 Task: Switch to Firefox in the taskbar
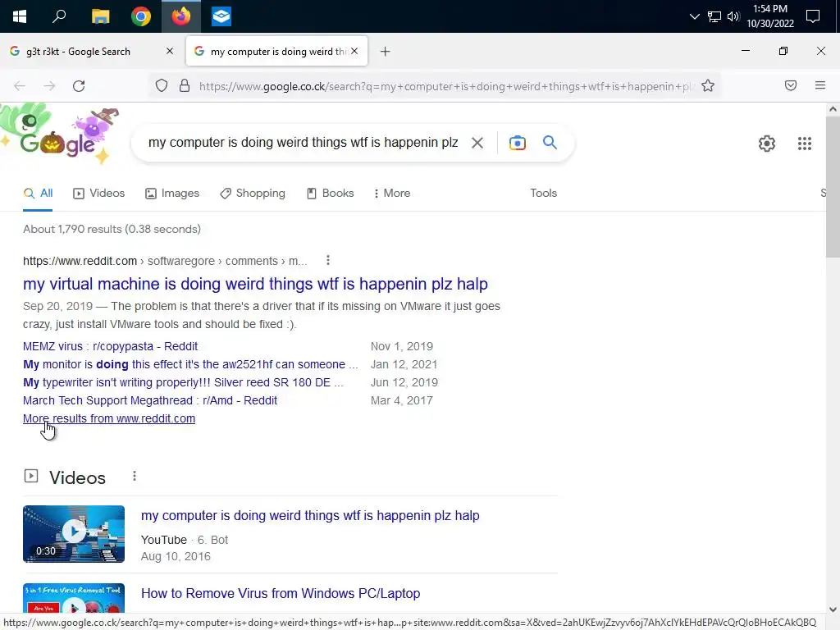181,16
